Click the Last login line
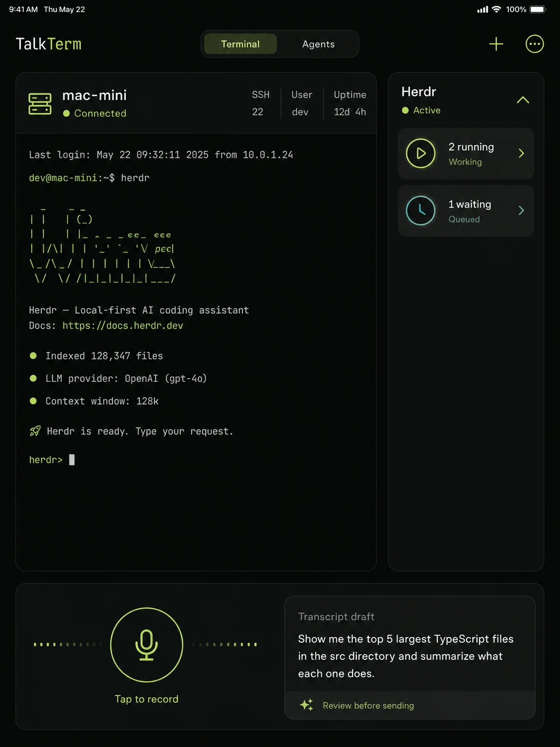Screen dimensions: 560x747 pyautogui.click(x=161, y=155)
